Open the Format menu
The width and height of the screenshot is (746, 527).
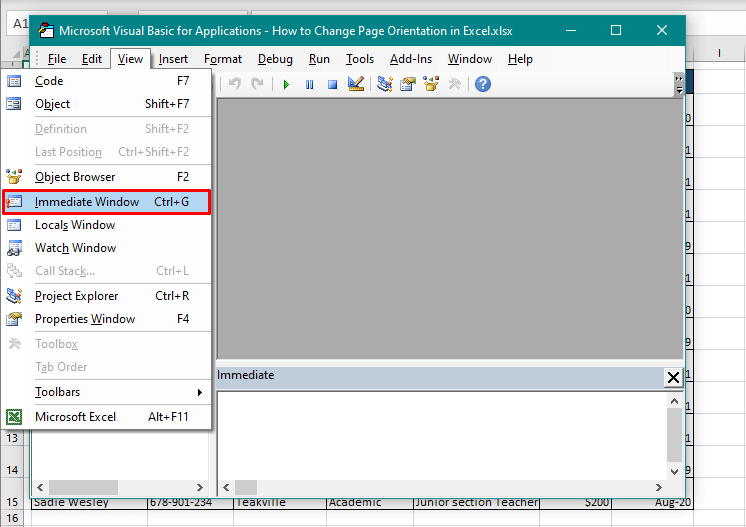(223, 59)
